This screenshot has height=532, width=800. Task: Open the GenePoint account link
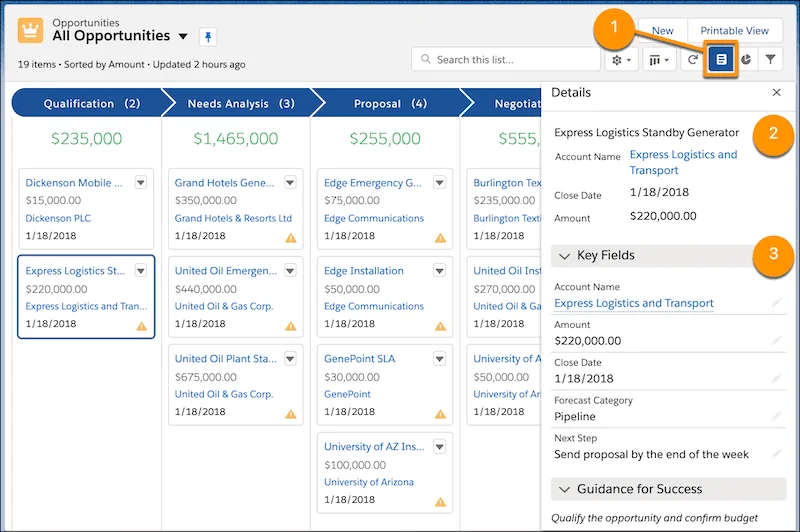coord(347,394)
